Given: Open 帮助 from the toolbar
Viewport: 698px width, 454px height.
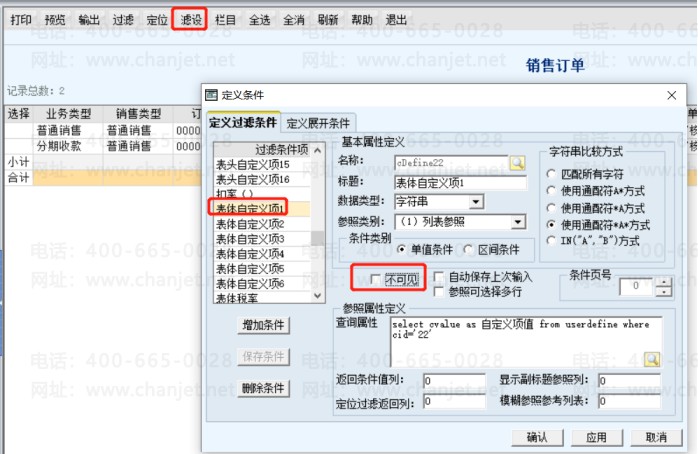Looking at the screenshot, I should pos(362,20).
